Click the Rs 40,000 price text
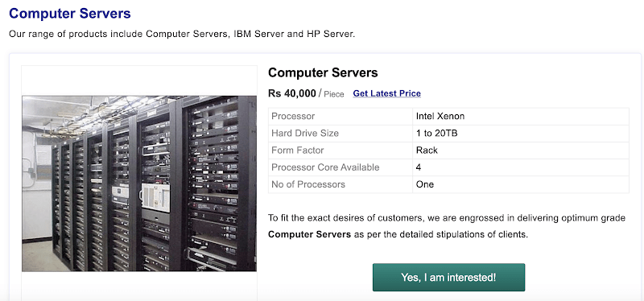644x301 pixels. [x=292, y=93]
